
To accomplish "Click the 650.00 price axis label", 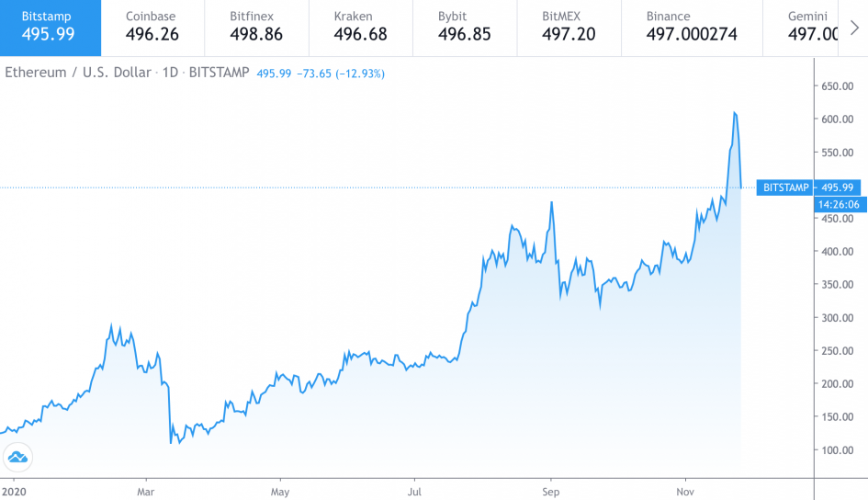I will 837,86.
